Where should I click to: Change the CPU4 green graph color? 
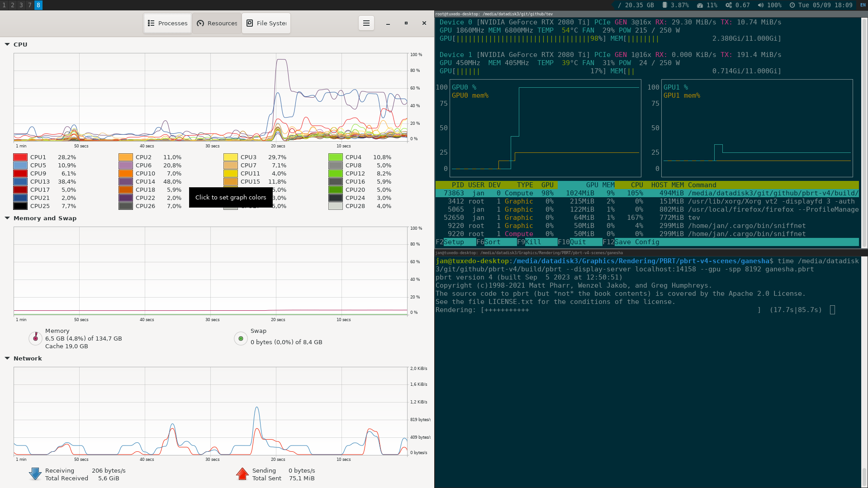336,157
